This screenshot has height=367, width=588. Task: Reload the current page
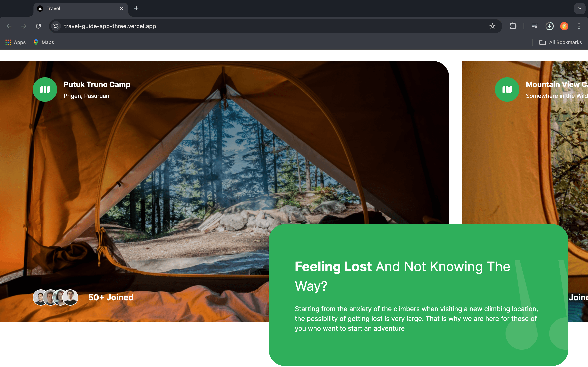tap(38, 26)
